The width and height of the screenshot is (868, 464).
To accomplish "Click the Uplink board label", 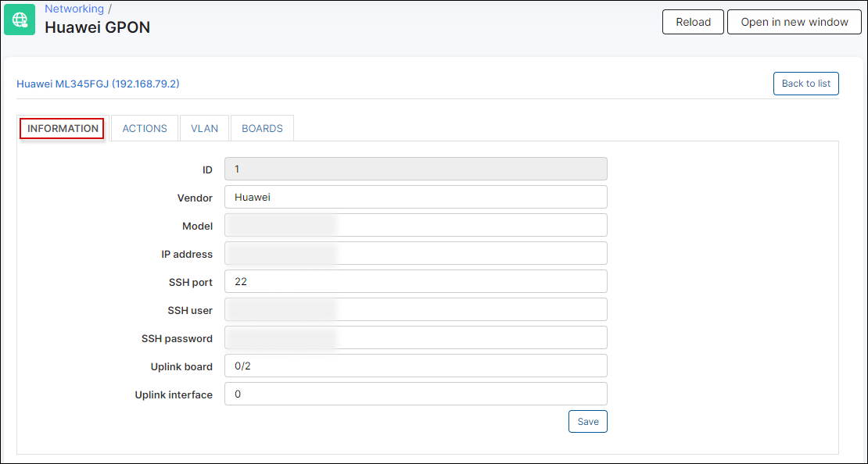I will 181,367.
